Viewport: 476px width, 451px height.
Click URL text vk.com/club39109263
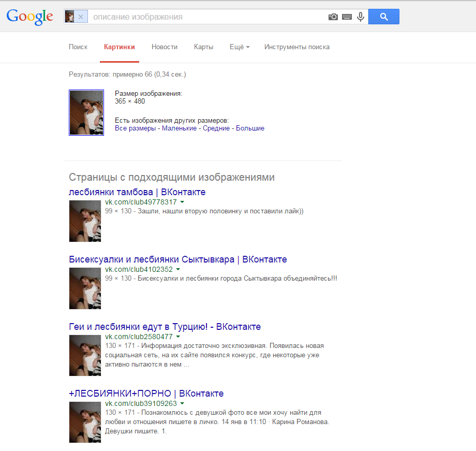141,403
